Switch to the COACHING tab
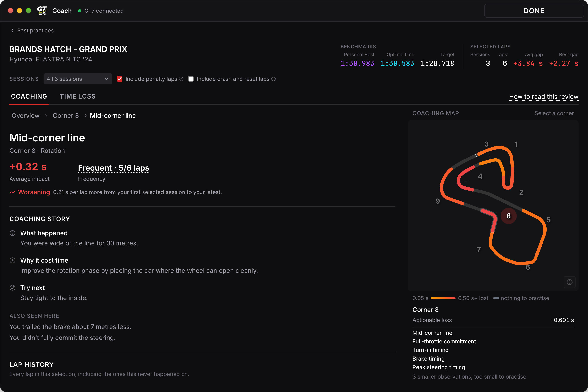The width and height of the screenshot is (588, 392). pyautogui.click(x=29, y=96)
